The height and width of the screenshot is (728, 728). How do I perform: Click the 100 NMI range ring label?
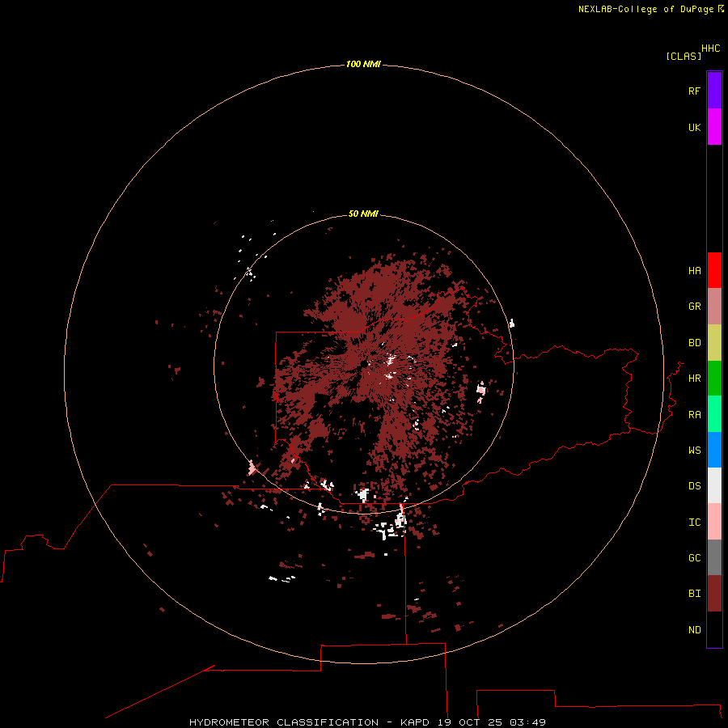click(x=363, y=64)
